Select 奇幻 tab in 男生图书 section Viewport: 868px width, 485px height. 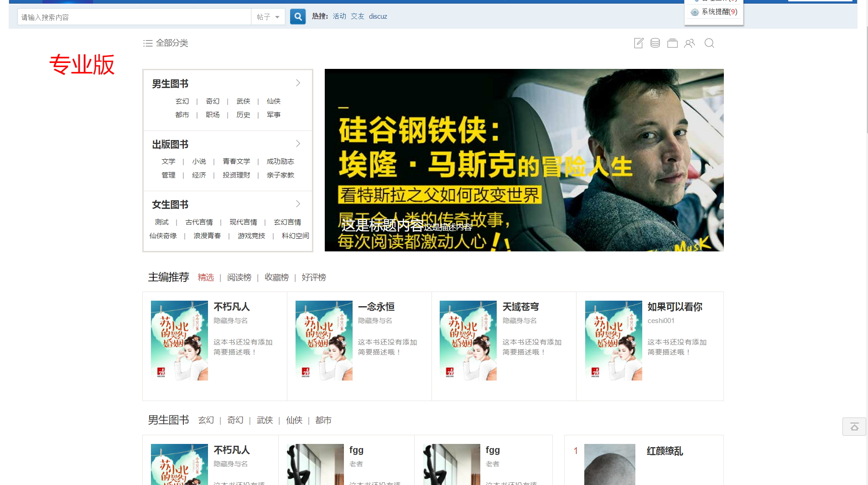coord(235,420)
